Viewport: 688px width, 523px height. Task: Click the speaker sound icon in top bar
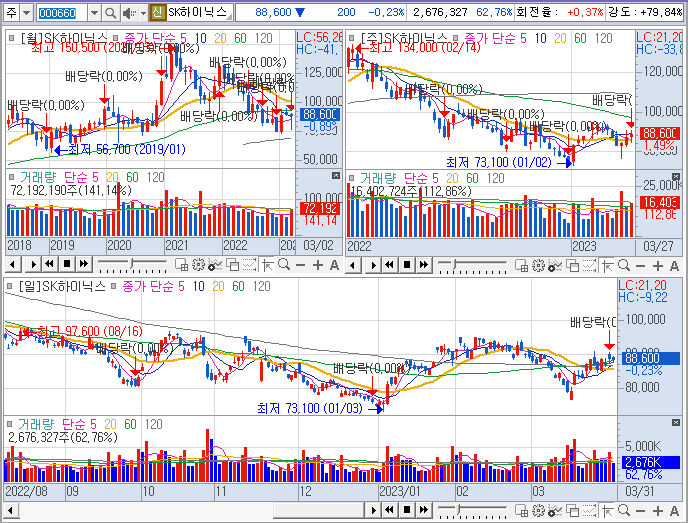click(x=129, y=13)
